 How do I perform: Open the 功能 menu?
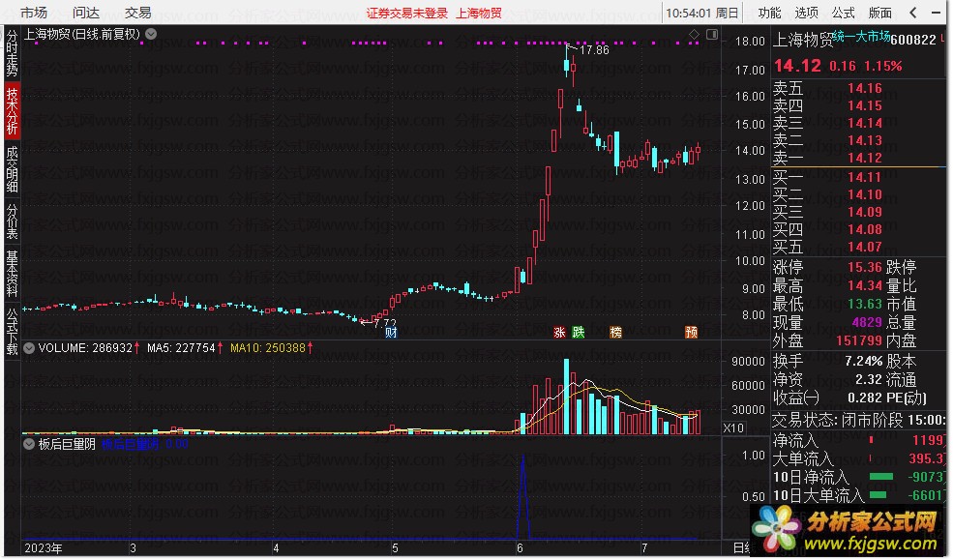769,13
